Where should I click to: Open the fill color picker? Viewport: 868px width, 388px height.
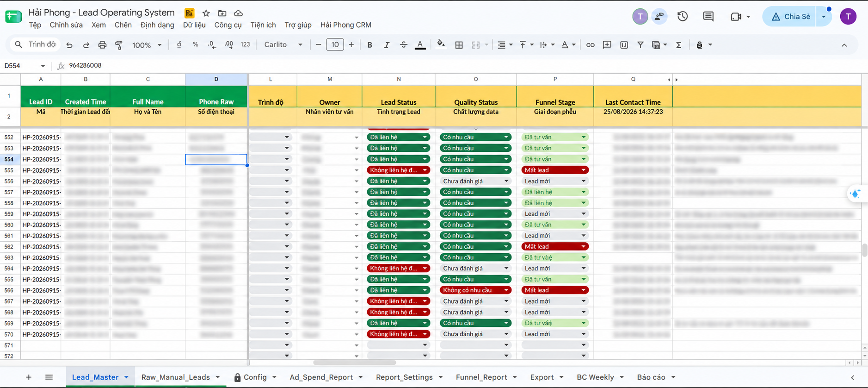point(441,44)
